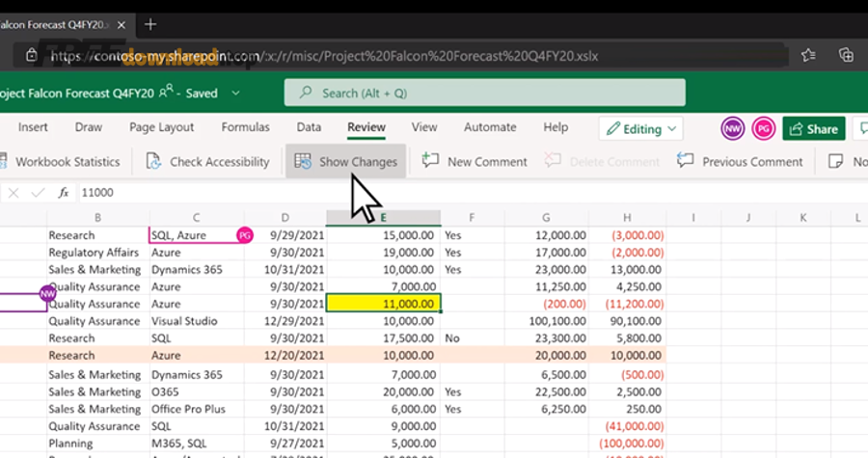Open the Help tab

pos(556,127)
